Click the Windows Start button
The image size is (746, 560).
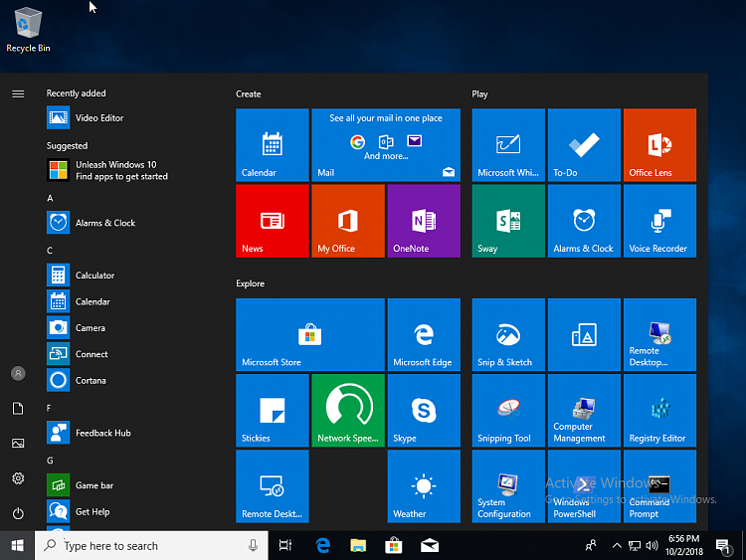click(x=17, y=546)
